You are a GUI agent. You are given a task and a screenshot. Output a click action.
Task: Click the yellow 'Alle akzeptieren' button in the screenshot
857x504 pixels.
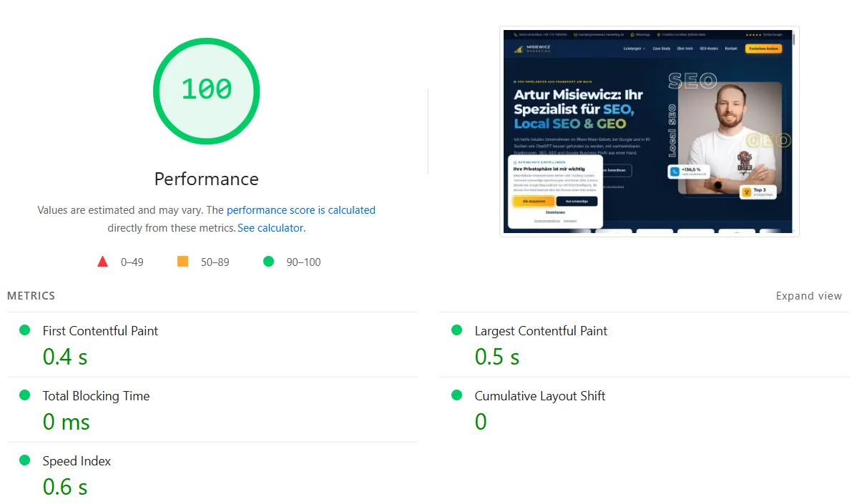pos(534,202)
